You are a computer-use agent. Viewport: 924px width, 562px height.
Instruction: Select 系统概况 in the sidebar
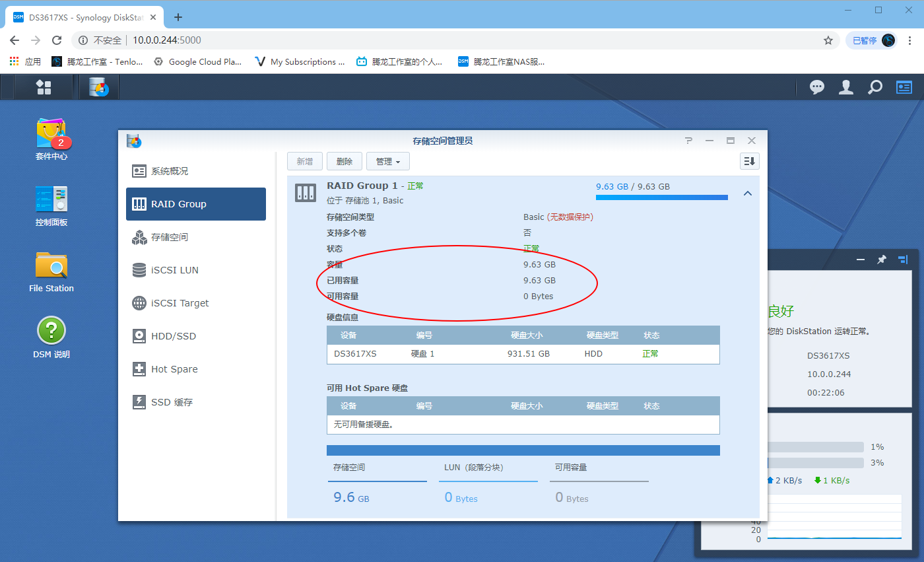tap(196, 171)
